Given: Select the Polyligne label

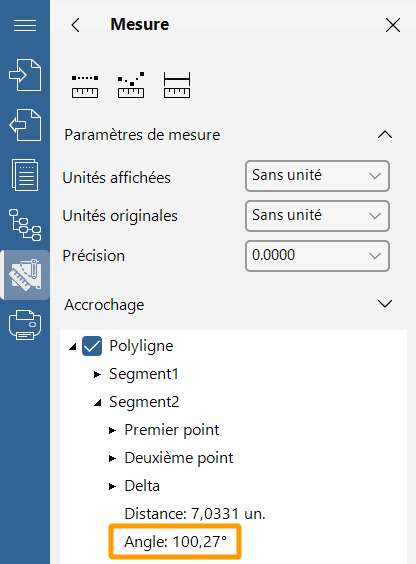Looking at the screenshot, I should coord(141,346).
